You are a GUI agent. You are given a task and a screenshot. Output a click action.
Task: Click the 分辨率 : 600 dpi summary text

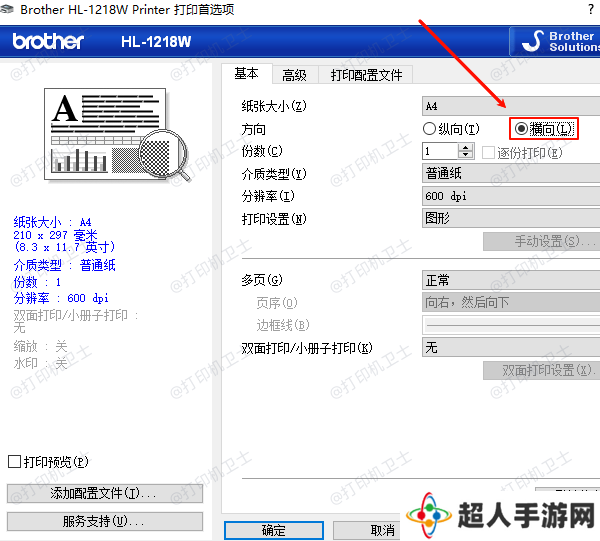[x=61, y=298]
